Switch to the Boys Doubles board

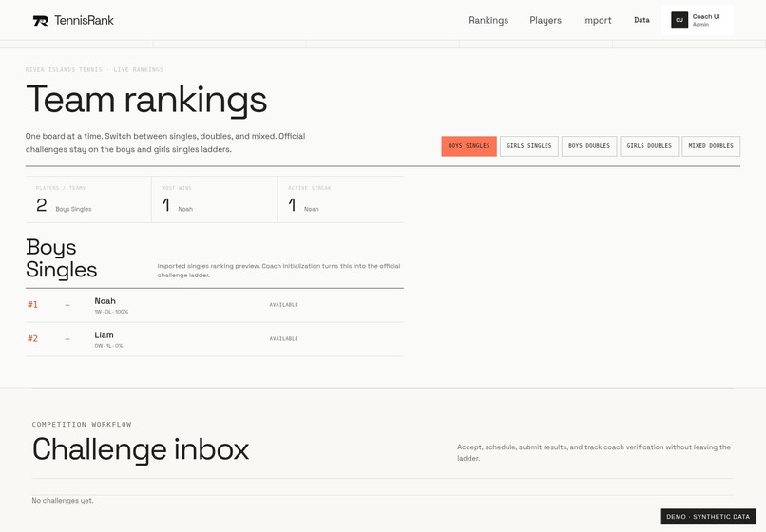tap(589, 146)
